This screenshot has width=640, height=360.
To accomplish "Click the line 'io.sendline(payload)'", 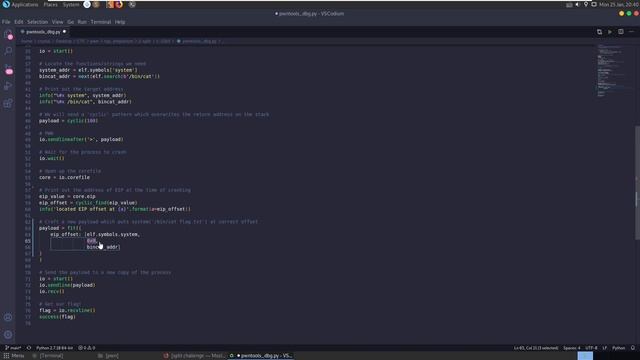I will 67,285.
